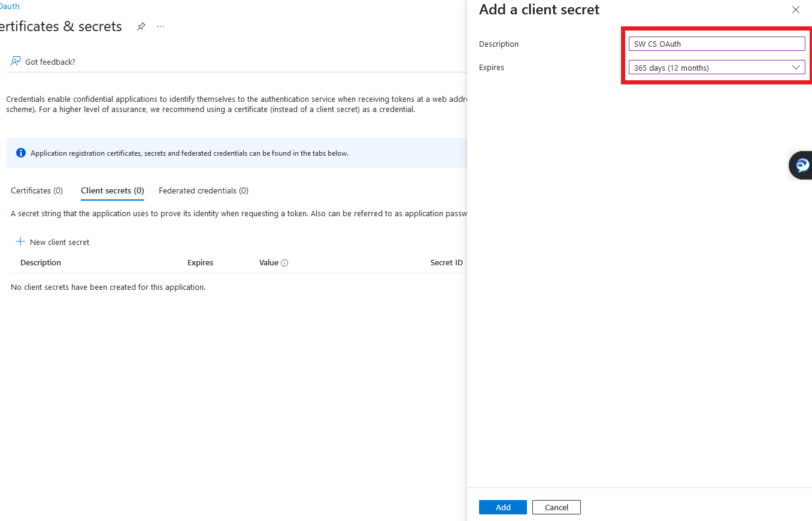Click the Cancel button
The image size is (812, 521).
556,507
